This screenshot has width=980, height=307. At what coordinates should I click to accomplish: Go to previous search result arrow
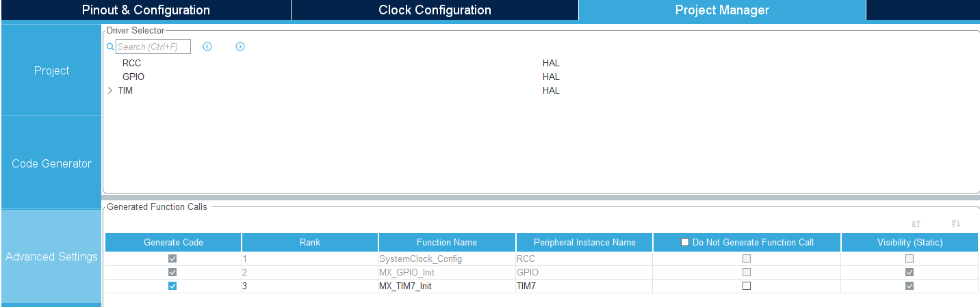[207, 46]
